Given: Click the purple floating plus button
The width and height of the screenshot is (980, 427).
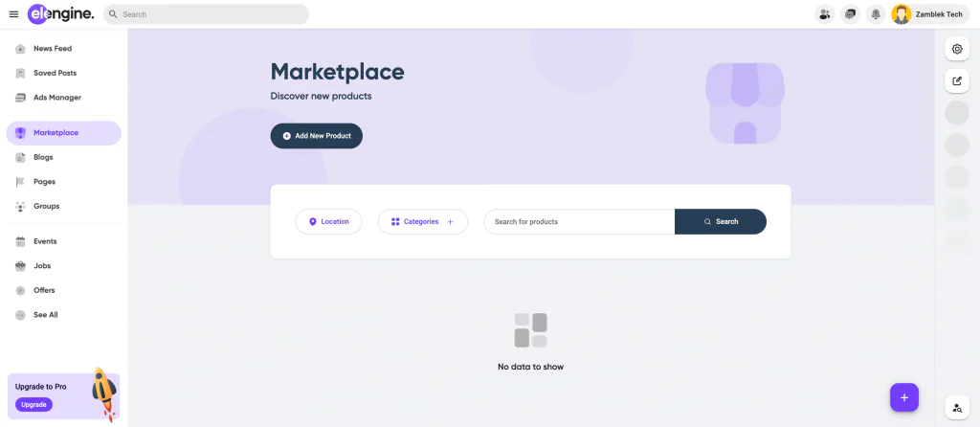Looking at the screenshot, I should click(x=903, y=396).
